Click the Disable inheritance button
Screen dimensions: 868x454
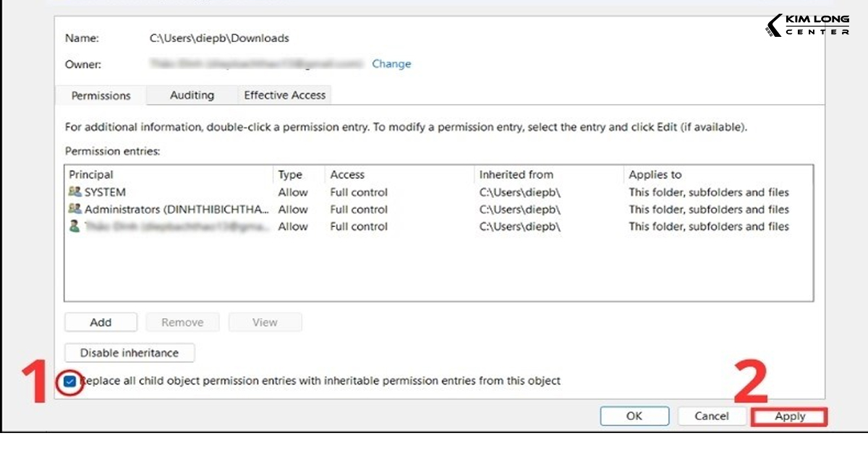pos(129,353)
